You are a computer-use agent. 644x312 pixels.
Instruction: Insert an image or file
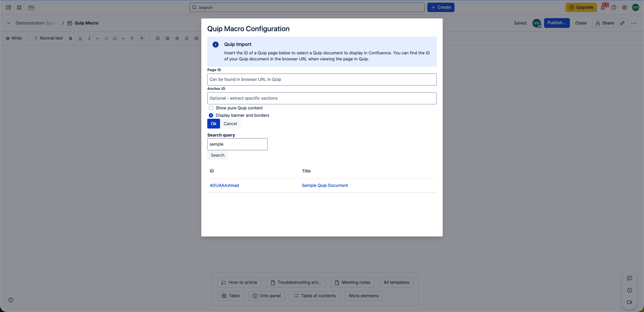[167, 38]
